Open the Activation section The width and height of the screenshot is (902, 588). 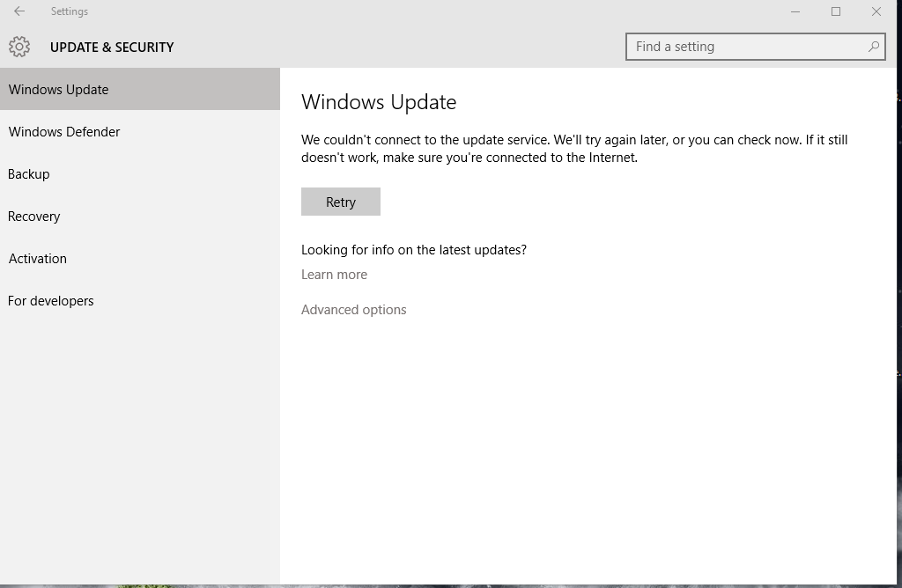140,259
